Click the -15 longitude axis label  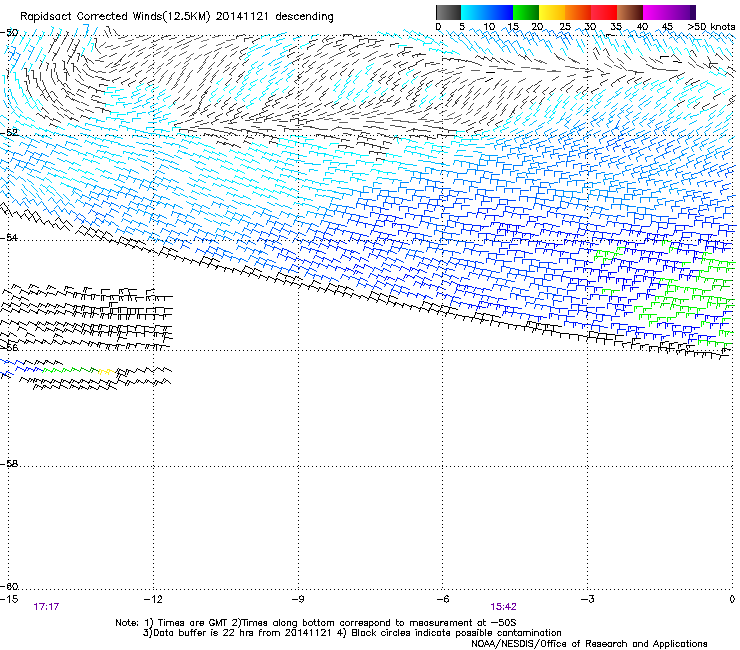9,599
